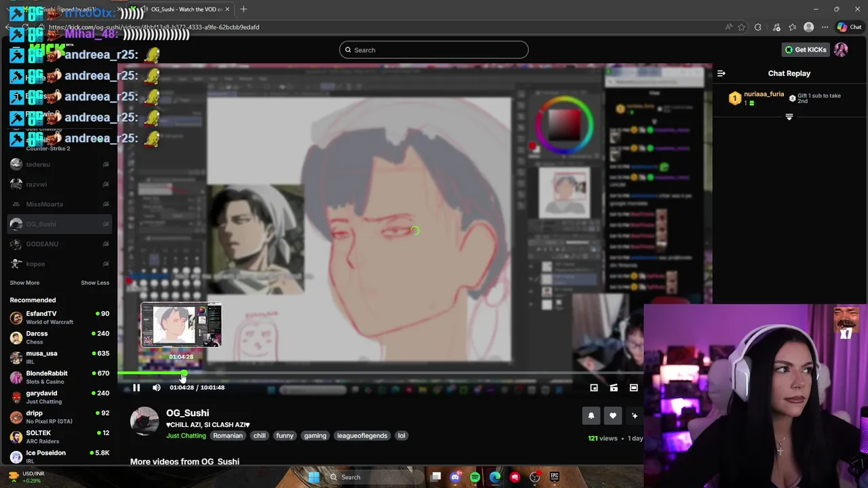The height and width of the screenshot is (488, 868).
Task: Open OG_Sushi channel name link
Action: pos(188,413)
